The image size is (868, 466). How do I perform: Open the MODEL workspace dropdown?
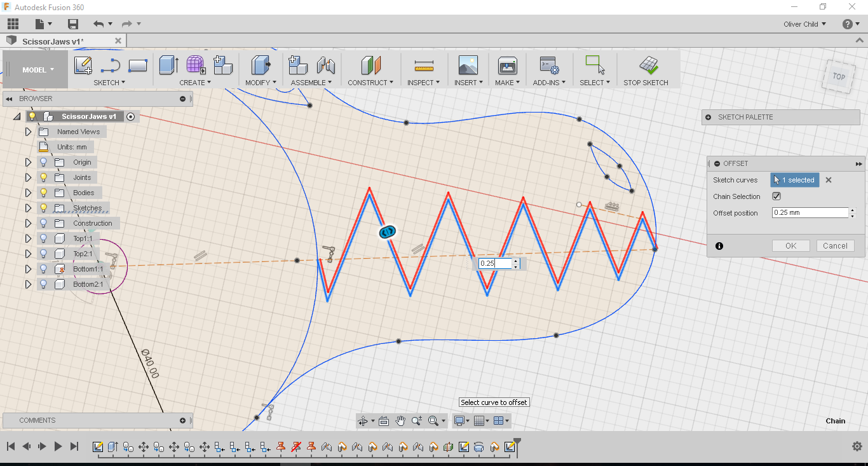pyautogui.click(x=38, y=70)
